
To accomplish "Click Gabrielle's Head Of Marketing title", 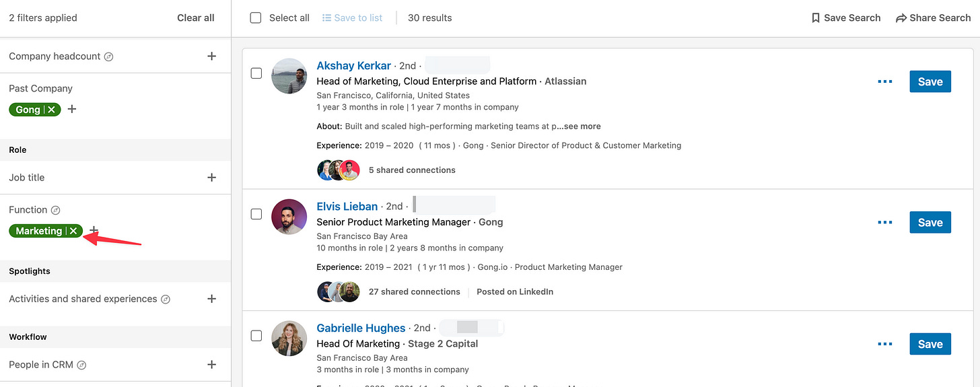I will click(358, 344).
